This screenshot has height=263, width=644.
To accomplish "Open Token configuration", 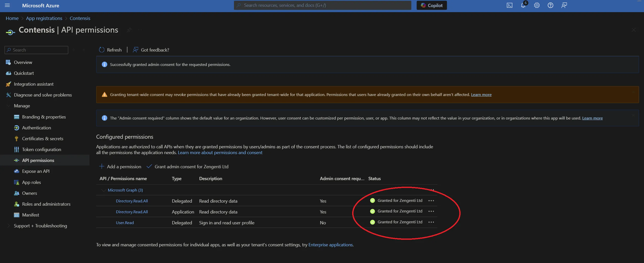I will (41, 149).
